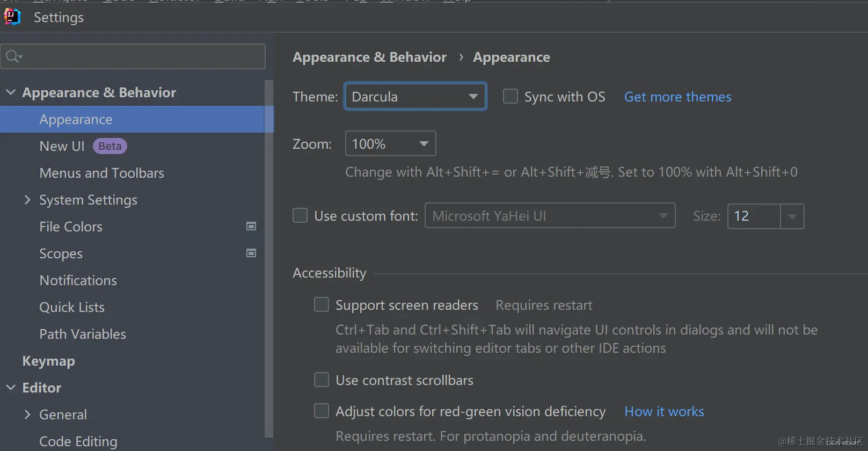This screenshot has height=451, width=868.
Task: Open the Theme dropdown showing Darcula
Action: click(x=415, y=97)
